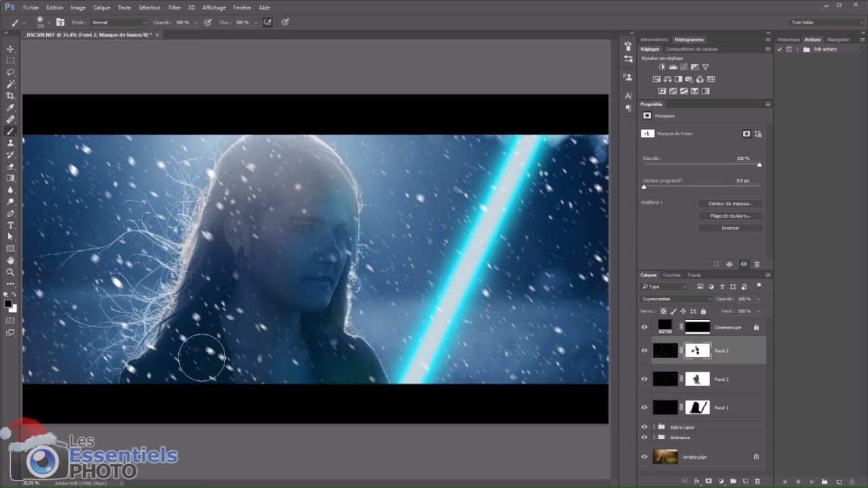This screenshot has height=488, width=868.
Task: Select the Gradient tool in toolbar
Action: [10, 178]
